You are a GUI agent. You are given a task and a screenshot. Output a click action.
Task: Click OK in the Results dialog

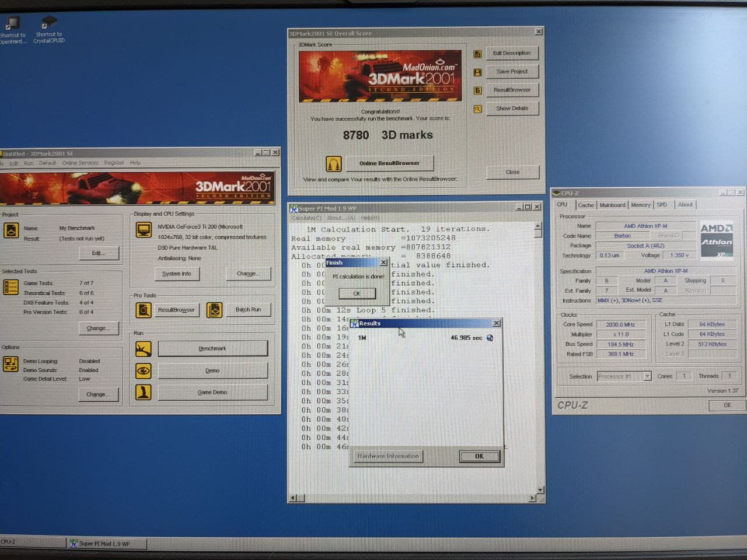[479, 456]
